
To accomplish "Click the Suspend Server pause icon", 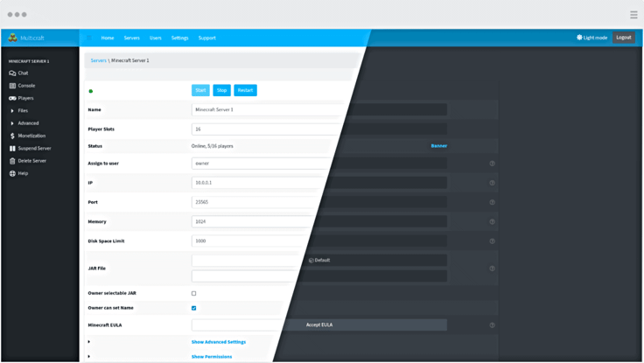I will tap(12, 148).
